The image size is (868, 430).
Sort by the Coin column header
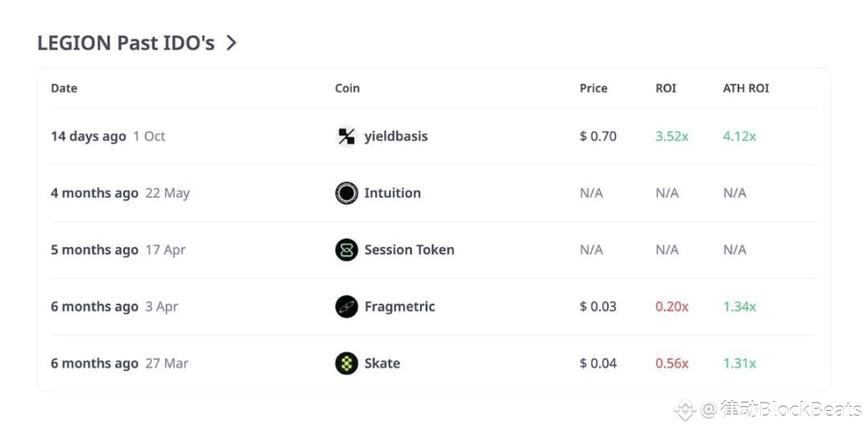[348, 88]
